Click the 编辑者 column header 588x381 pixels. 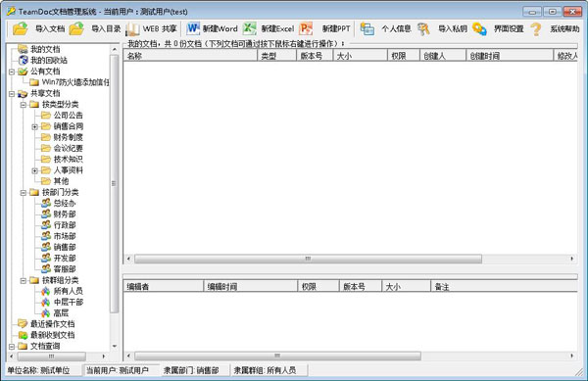[x=164, y=287]
